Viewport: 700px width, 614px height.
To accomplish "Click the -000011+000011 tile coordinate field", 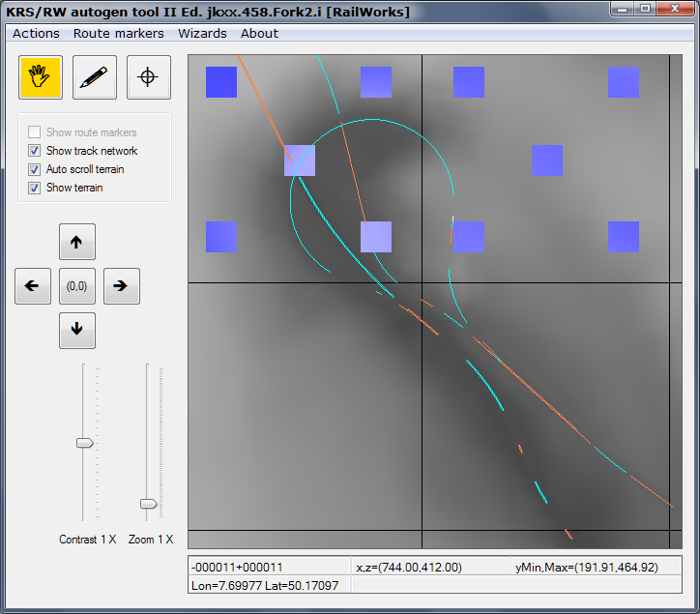I will pyautogui.click(x=269, y=568).
